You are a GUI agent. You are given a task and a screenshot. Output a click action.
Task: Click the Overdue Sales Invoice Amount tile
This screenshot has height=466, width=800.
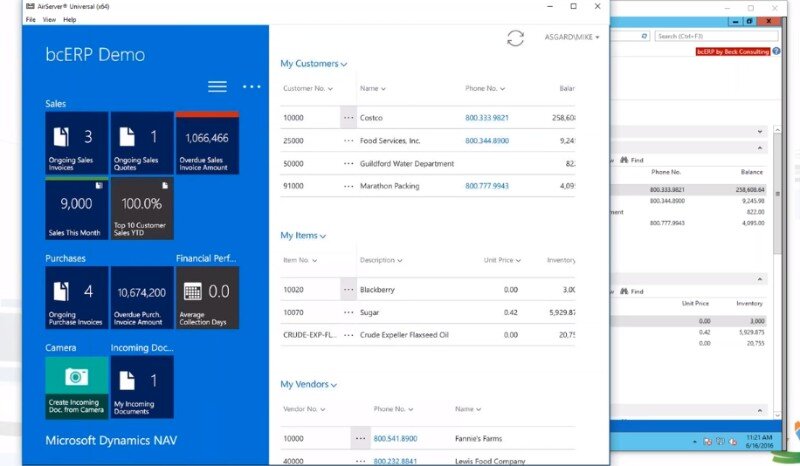pos(207,143)
